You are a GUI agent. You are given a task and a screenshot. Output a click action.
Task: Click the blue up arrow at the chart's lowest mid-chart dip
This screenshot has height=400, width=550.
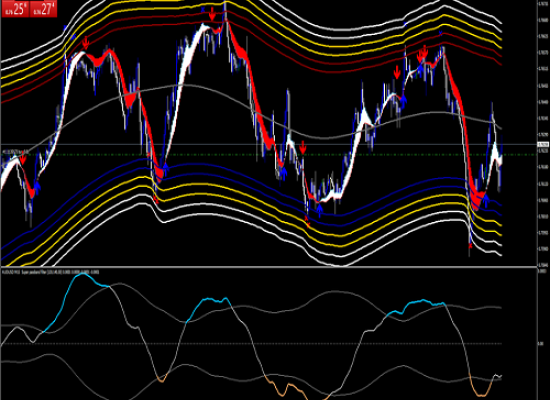point(320,209)
